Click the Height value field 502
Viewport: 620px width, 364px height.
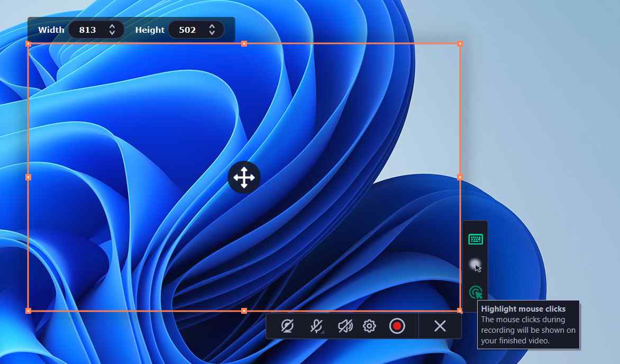tap(187, 30)
